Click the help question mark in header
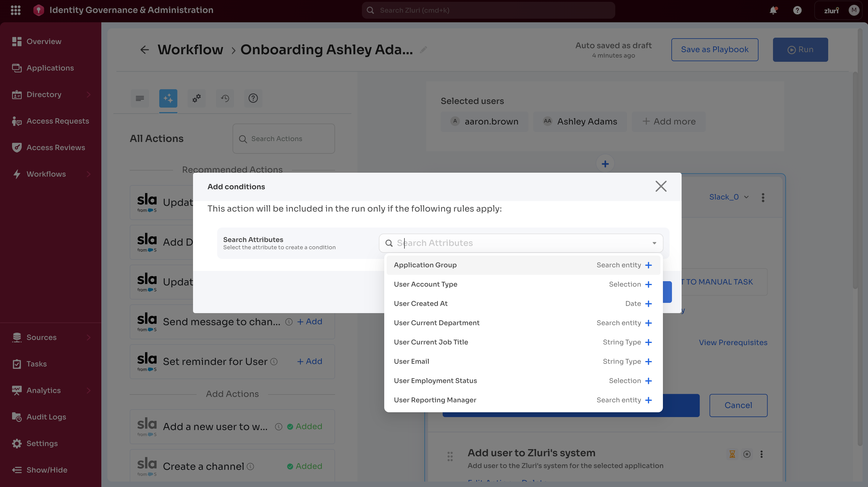 (797, 11)
